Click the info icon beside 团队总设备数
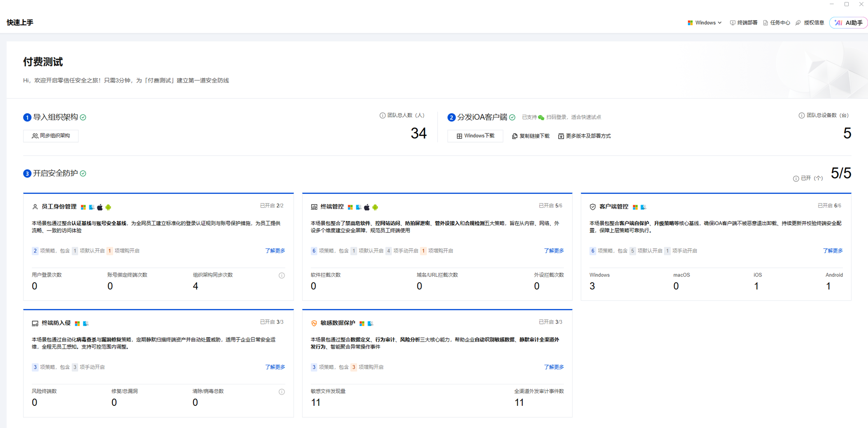868x428 pixels. [x=801, y=116]
